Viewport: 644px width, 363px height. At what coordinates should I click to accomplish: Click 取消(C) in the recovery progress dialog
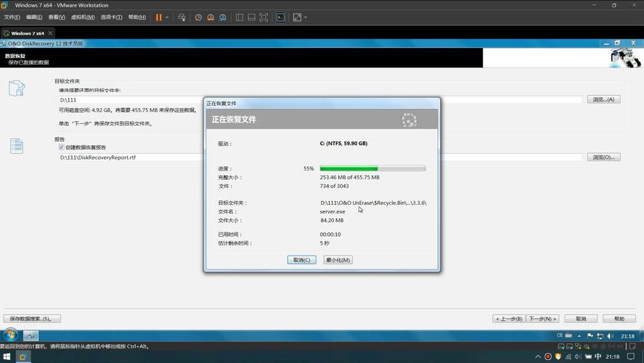(301, 260)
